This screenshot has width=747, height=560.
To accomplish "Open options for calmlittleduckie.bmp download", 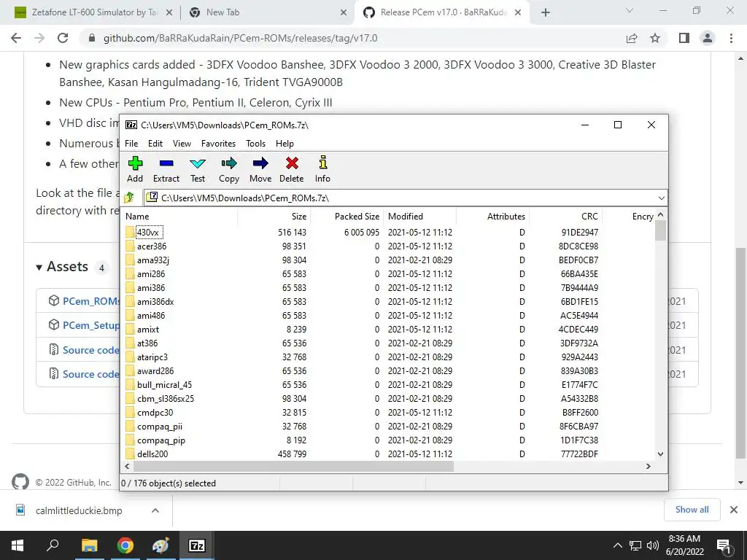I will pyautogui.click(x=155, y=510).
